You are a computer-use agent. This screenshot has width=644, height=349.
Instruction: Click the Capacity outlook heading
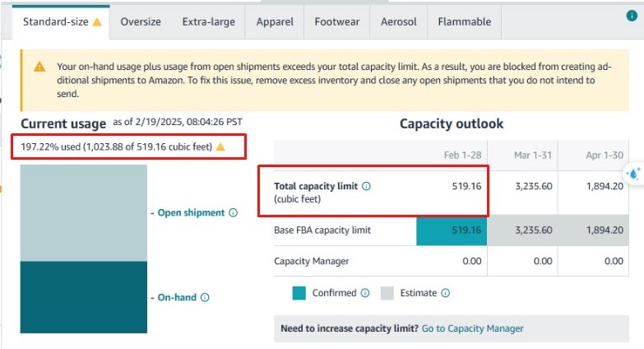click(452, 123)
